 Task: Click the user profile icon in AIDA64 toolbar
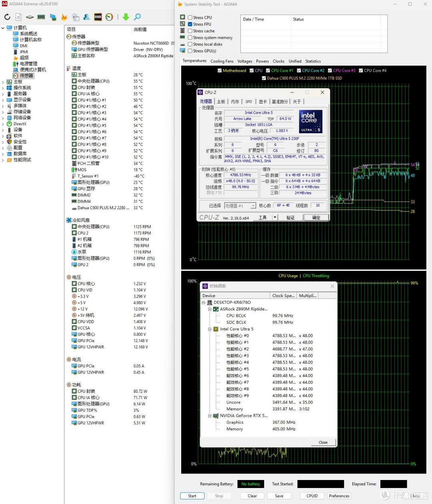(86, 17)
